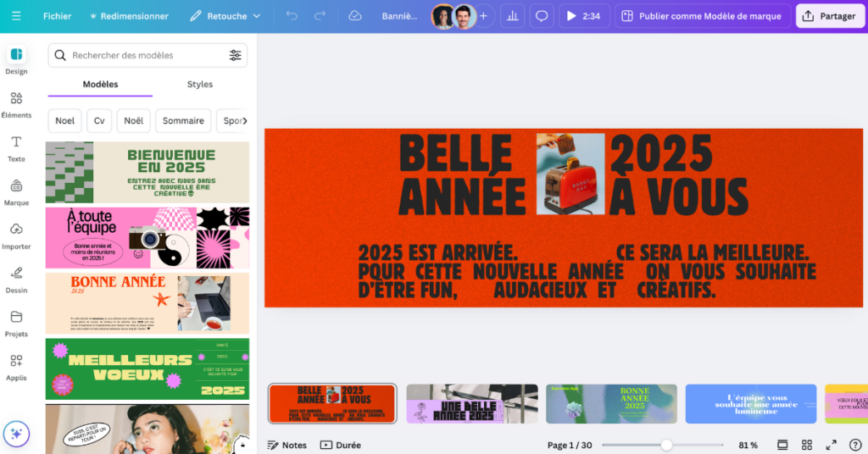Open the Design sidebar panel
Viewport: 868px width, 454px height.
pos(16,61)
